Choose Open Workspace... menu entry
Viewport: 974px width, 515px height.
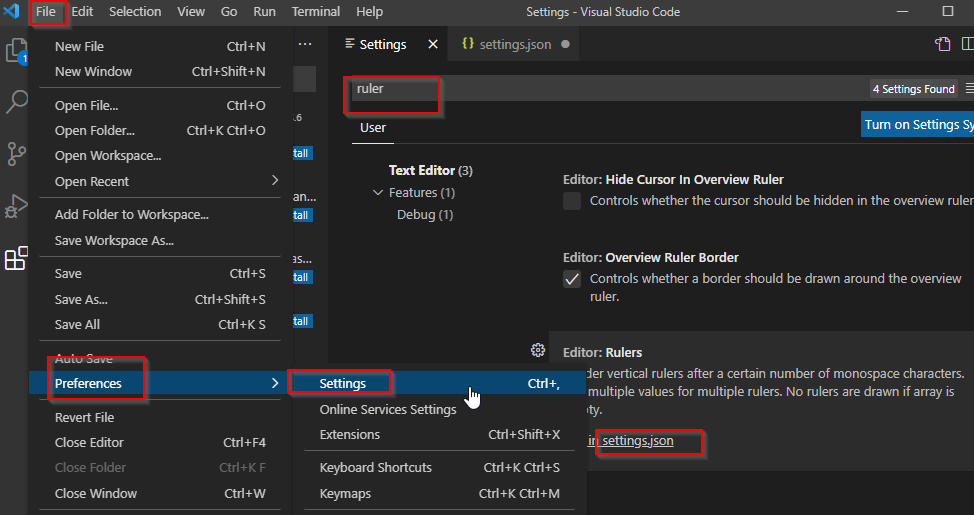(160, 155)
